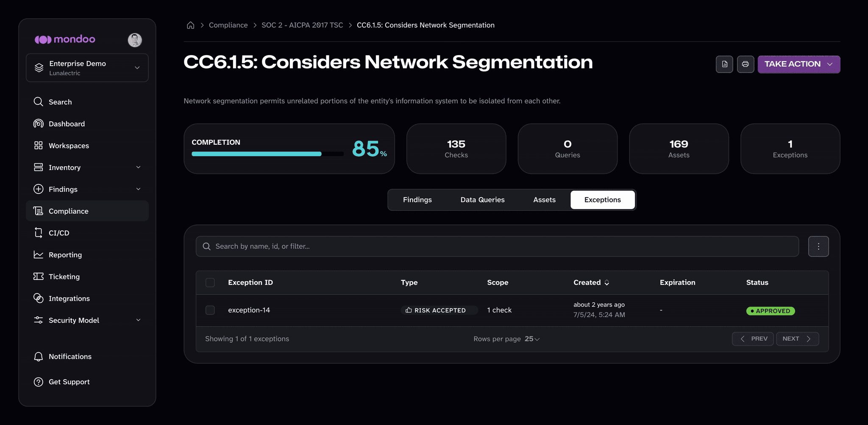Select all exceptions header checkbox
This screenshot has width=868, height=425.
(x=210, y=282)
